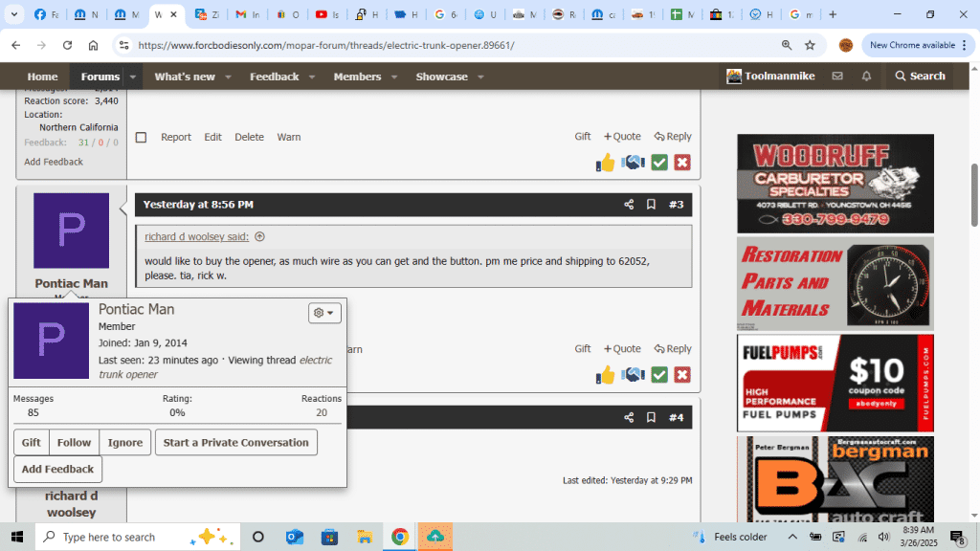Screen dimensions: 980x551
Task: Open the What's new menu item
Action: click(x=185, y=77)
